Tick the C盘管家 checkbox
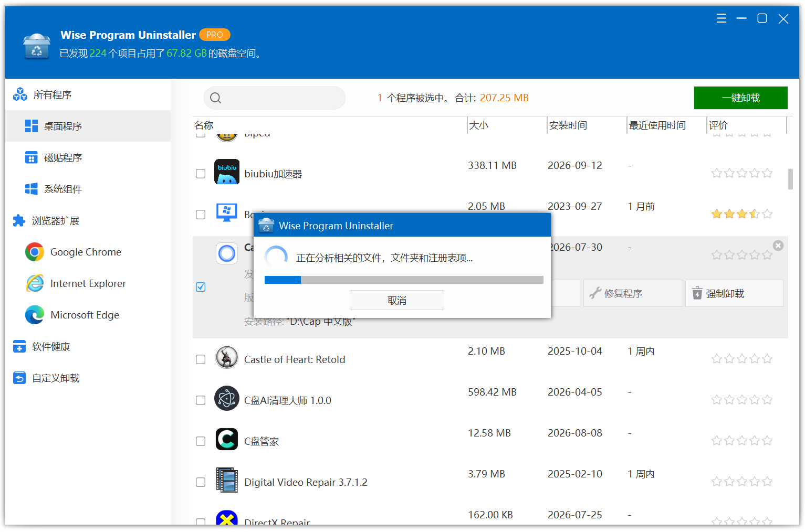Image resolution: width=805 pixels, height=532 pixels. [x=201, y=441]
